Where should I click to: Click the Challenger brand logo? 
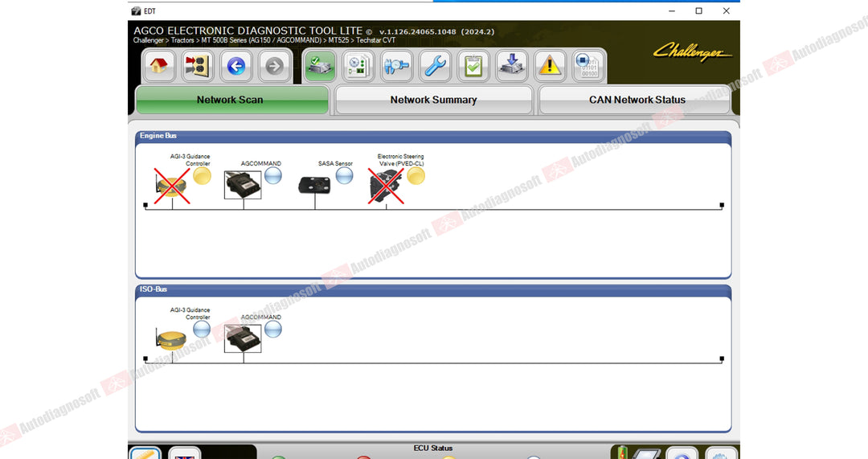click(x=692, y=51)
